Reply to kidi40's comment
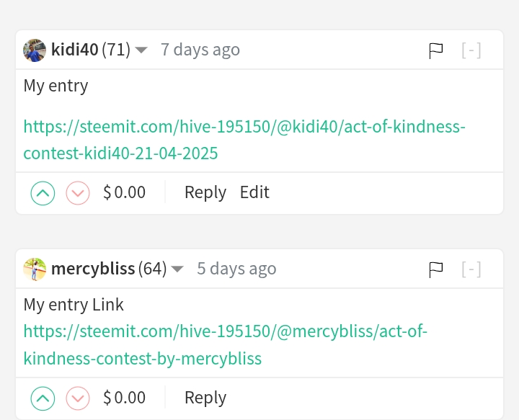 tap(205, 192)
